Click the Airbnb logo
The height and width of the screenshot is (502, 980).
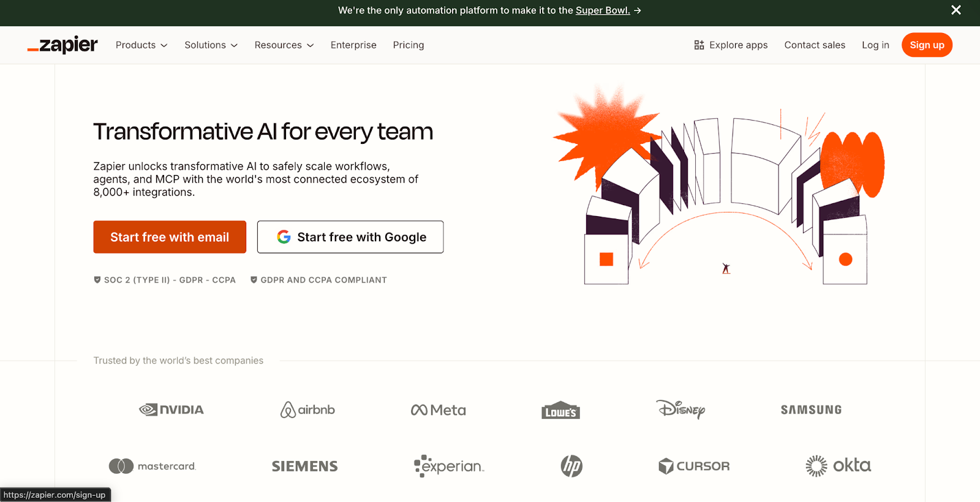point(307,410)
